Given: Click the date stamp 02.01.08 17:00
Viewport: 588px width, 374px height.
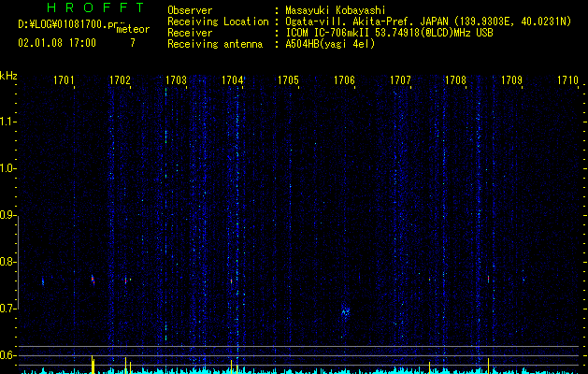Looking at the screenshot, I should tap(57, 43).
